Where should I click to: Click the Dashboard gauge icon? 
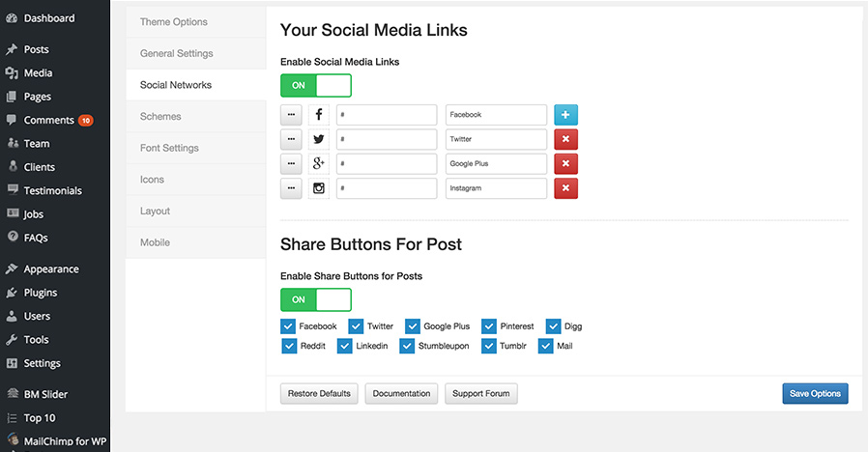point(12,18)
